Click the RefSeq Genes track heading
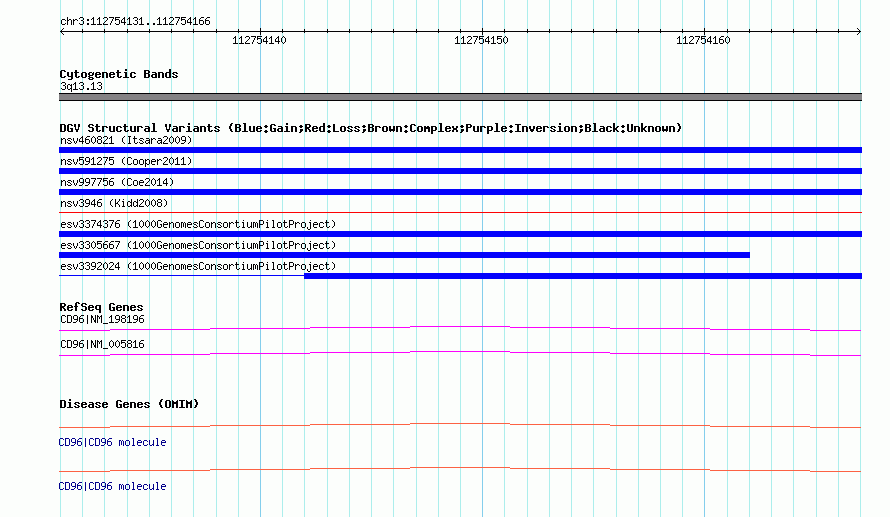The width and height of the screenshot is (890, 517). pyautogui.click(x=101, y=307)
